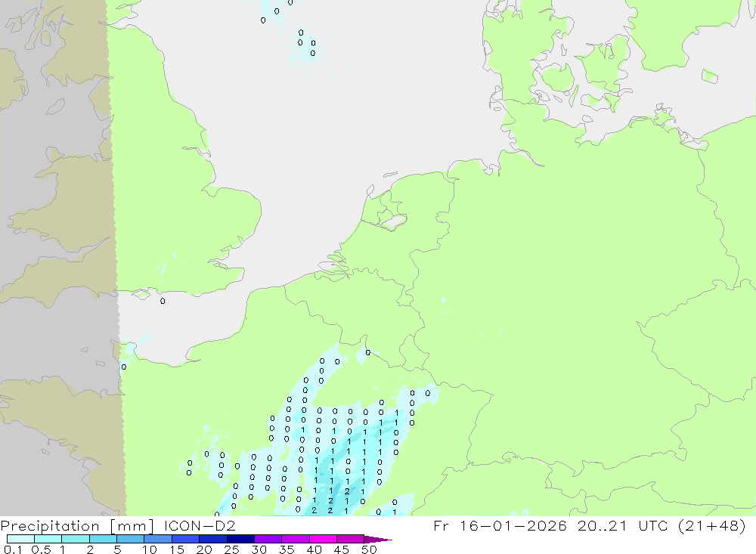
Task: Click the legend arrow tip above 50 mm
Action: click(x=378, y=539)
